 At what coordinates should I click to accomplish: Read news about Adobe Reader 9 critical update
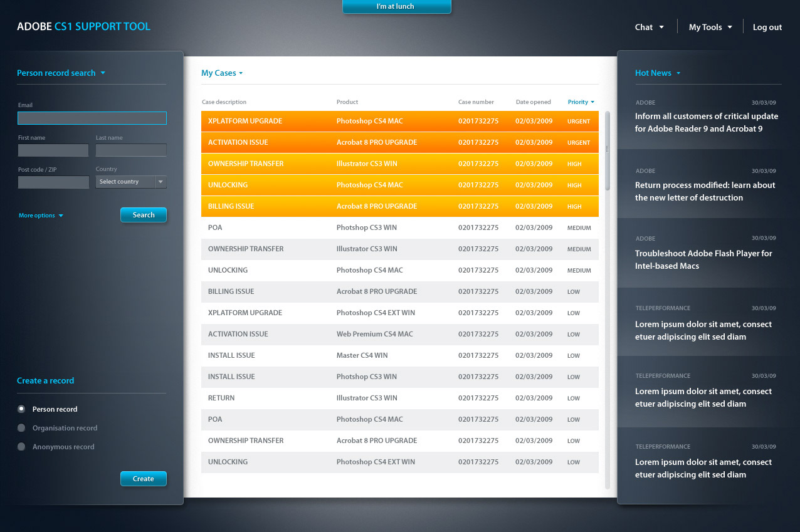pos(707,122)
